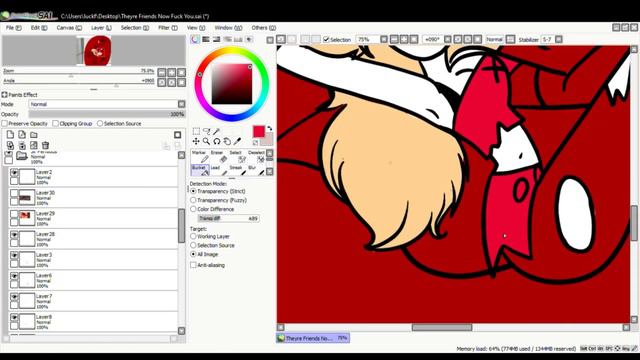Enable Clipping Group checkbox

coord(56,123)
